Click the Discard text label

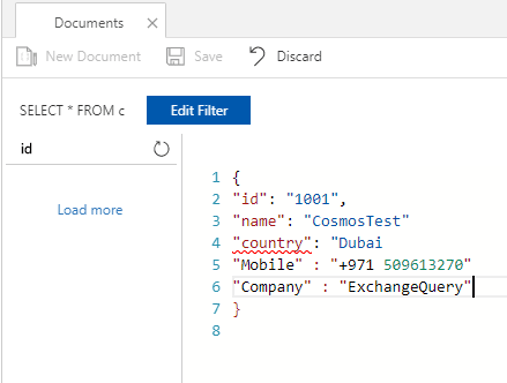[299, 56]
